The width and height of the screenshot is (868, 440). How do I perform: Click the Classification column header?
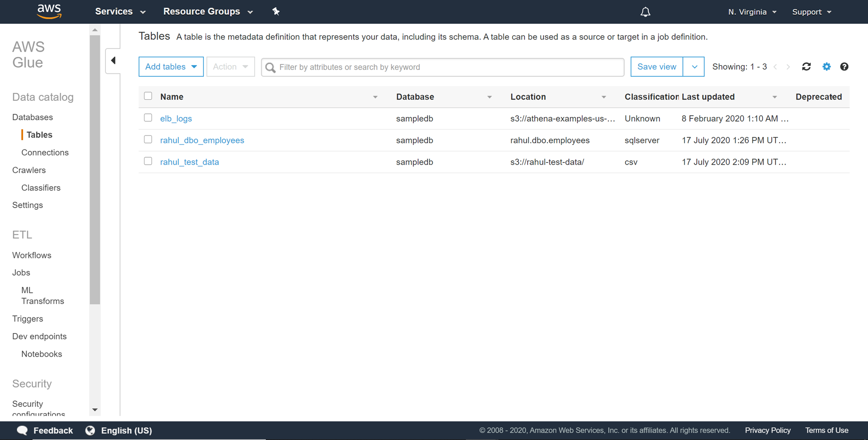point(651,97)
